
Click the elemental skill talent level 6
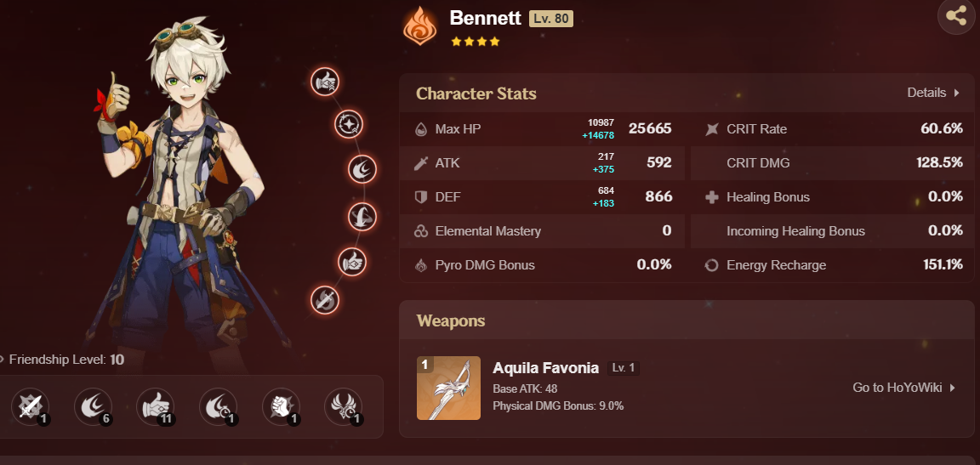93,407
